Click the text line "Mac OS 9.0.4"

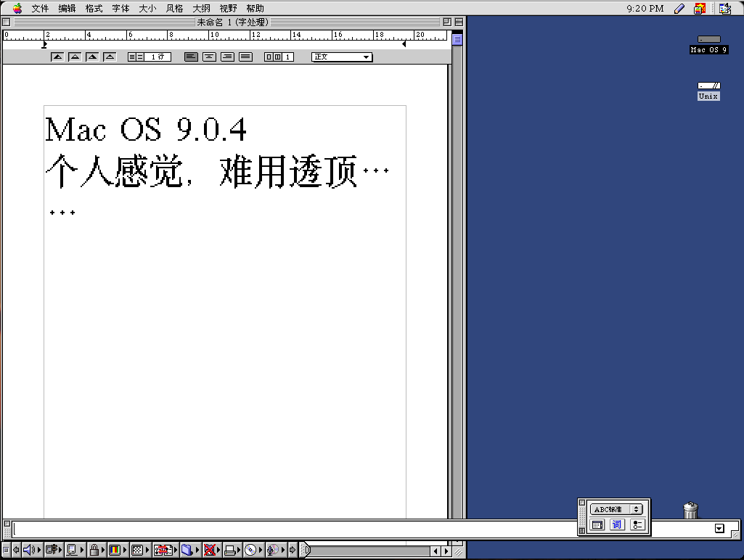click(146, 129)
